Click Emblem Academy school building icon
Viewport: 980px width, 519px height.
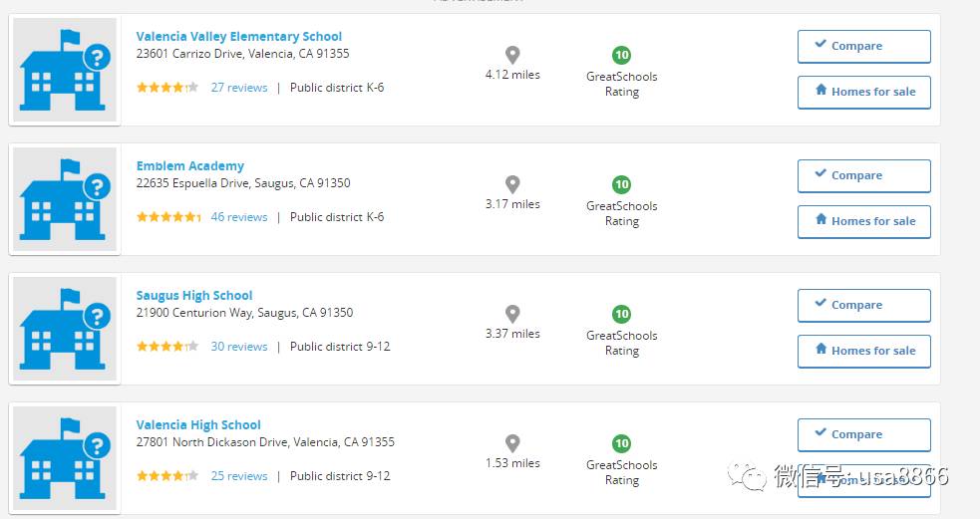point(65,199)
